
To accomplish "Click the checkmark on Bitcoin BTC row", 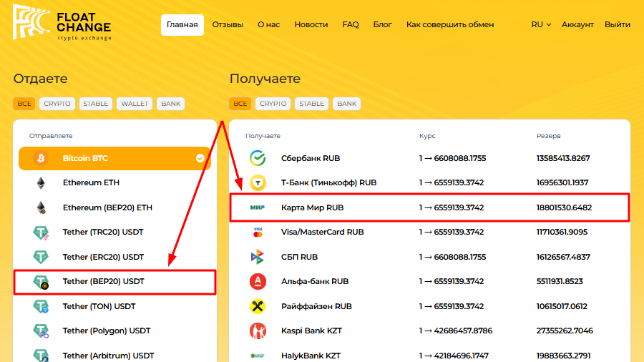I will click(200, 158).
